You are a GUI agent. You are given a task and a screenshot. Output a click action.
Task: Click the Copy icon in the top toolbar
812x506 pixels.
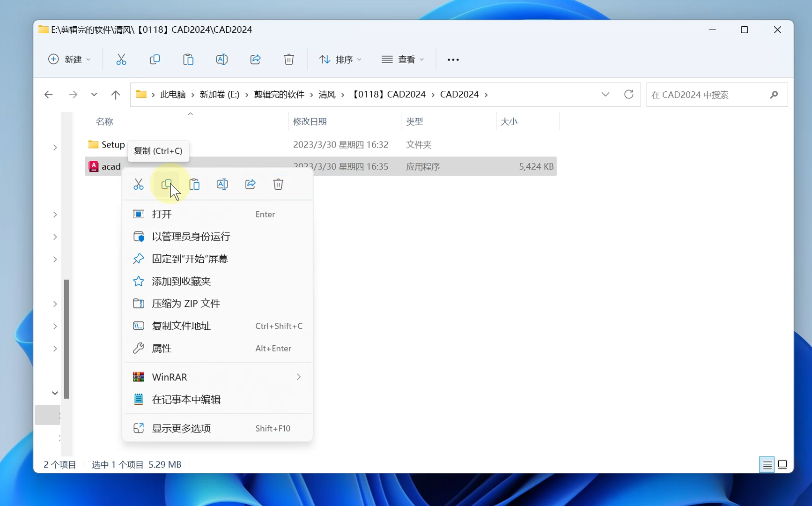(x=155, y=60)
